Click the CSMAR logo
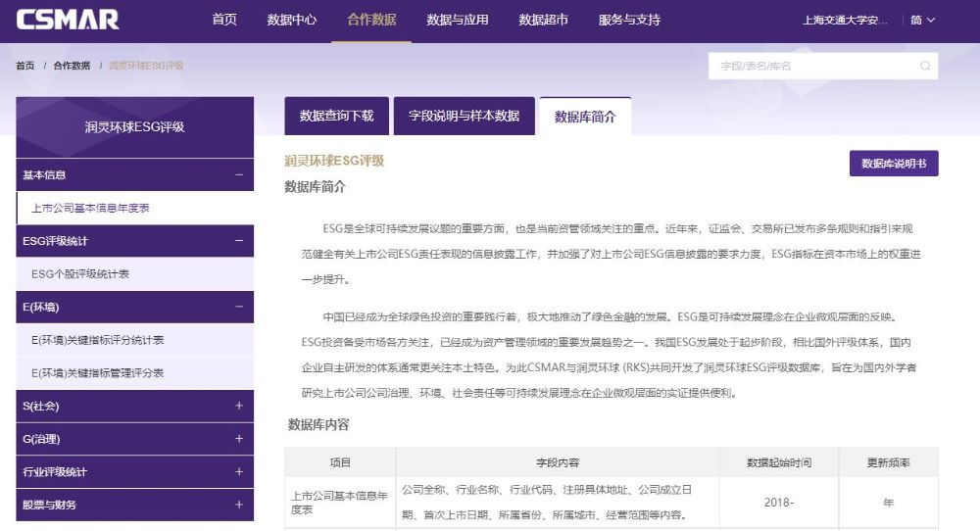Image resolution: width=980 pixels, height=531 pixels. pos(68,20)
